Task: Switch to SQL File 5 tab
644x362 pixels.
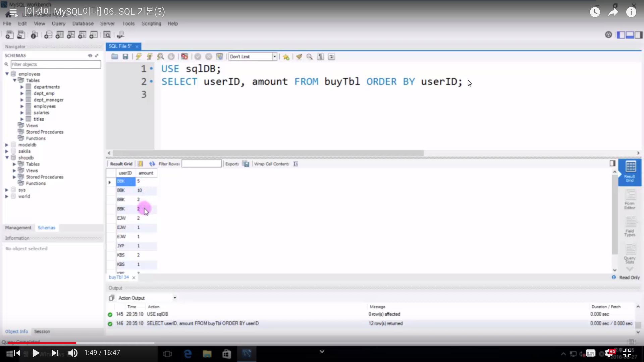Action: (x=120, y=46)
